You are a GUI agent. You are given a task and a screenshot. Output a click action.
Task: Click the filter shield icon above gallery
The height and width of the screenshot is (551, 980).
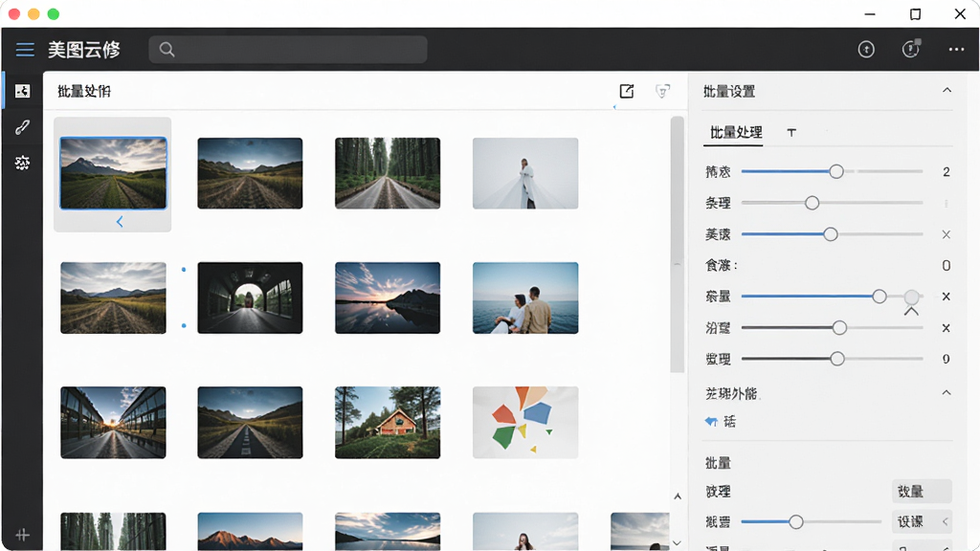coord(662,91)
